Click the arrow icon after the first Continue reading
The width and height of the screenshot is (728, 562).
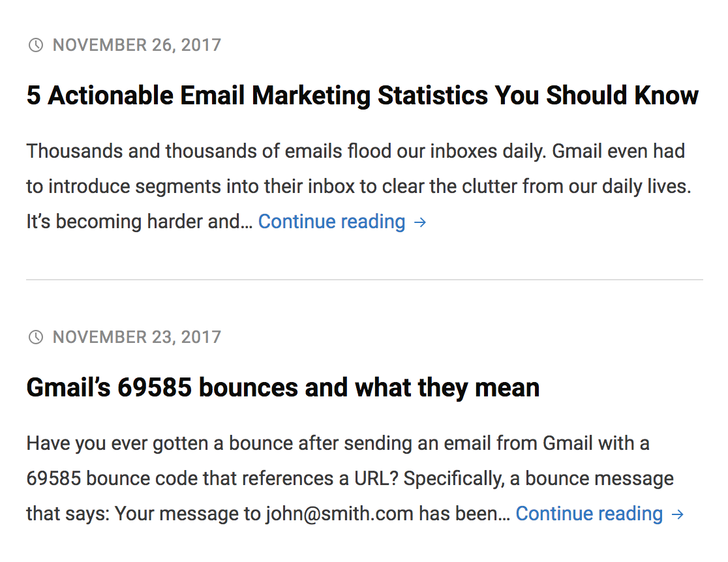[x=420, y=222]
